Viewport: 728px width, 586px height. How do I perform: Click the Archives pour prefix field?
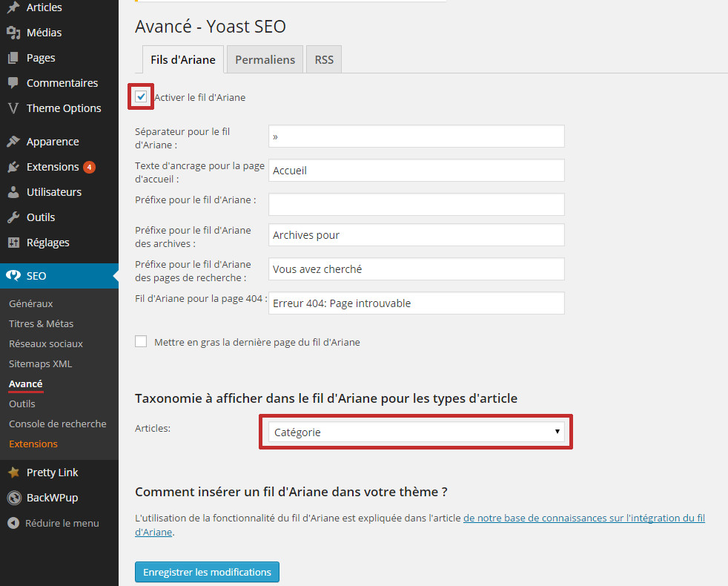[417, 234]
